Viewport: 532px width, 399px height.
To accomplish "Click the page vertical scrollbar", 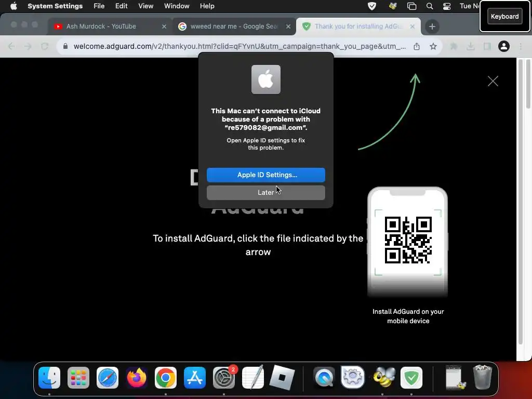I will pyautogui.click(x=521, y=202).
